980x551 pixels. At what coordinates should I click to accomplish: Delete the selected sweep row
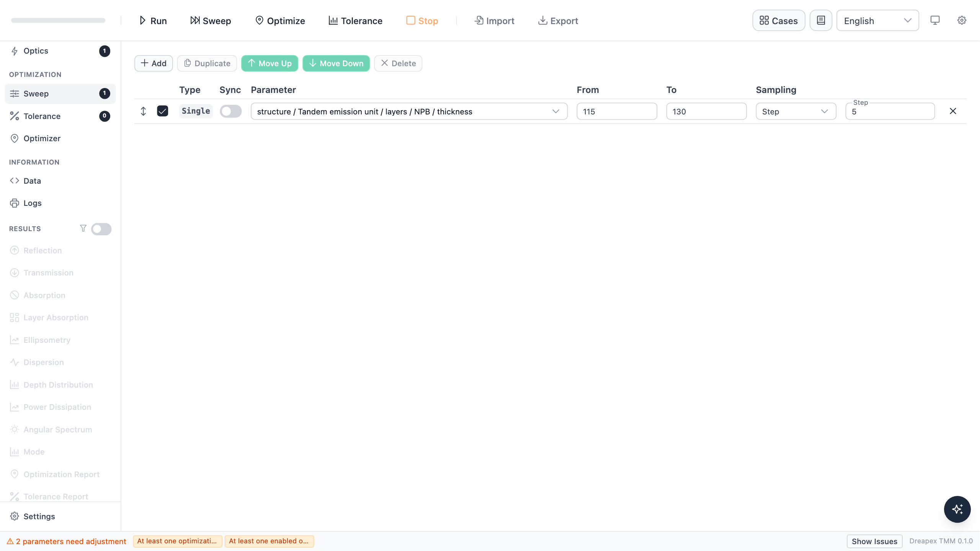(x=398, y=63)
